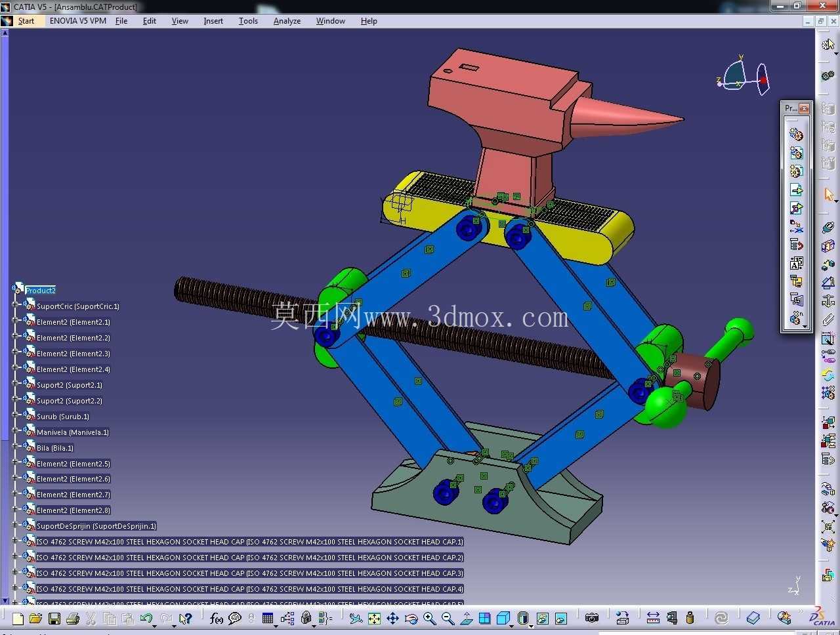Select the Pan view tool
840x635 pixels.
click(392, 619)
